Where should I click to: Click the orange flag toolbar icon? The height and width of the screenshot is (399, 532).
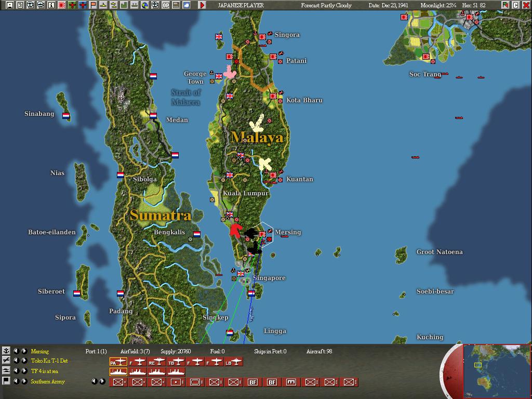pyautogui.click(x=92, y=5)
